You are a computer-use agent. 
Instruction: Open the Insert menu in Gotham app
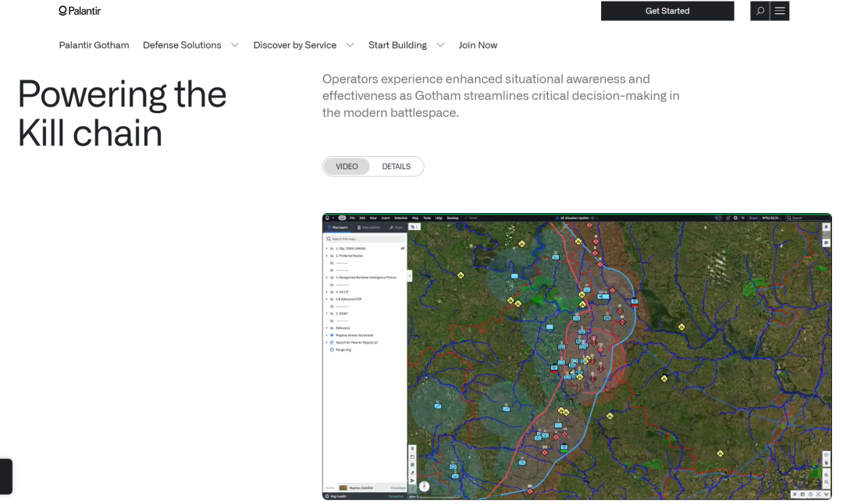(386, 218)
